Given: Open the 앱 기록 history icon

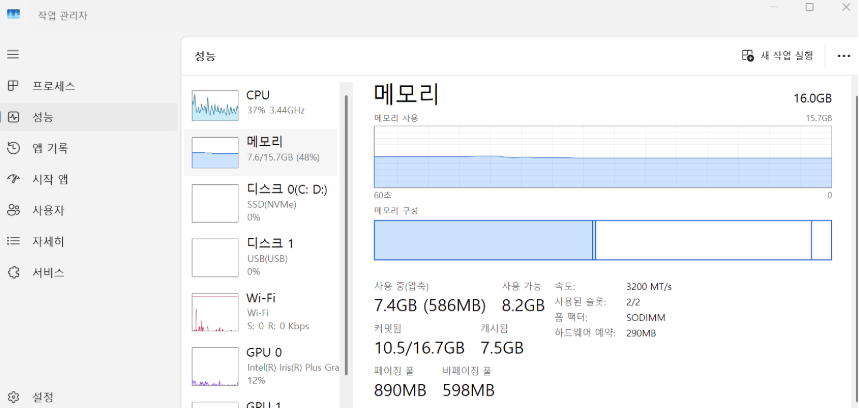Looking at the screenshot, I should [x=13, y=148].
